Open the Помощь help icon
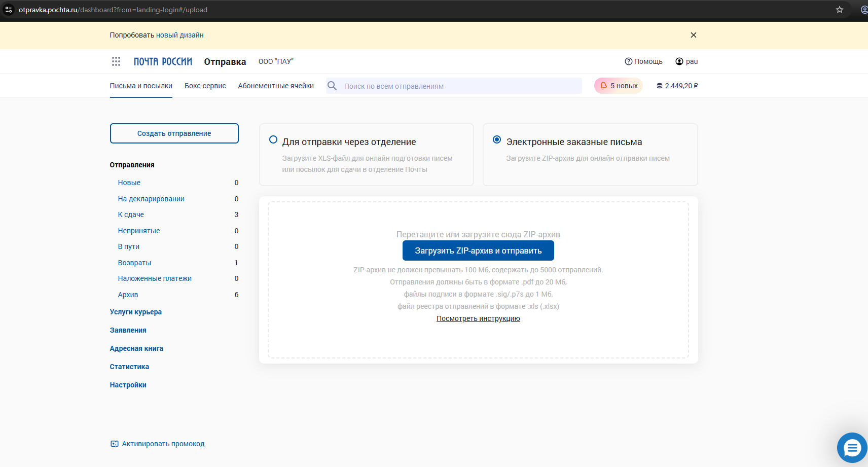The image size is (868, 467). click(629, 61)
